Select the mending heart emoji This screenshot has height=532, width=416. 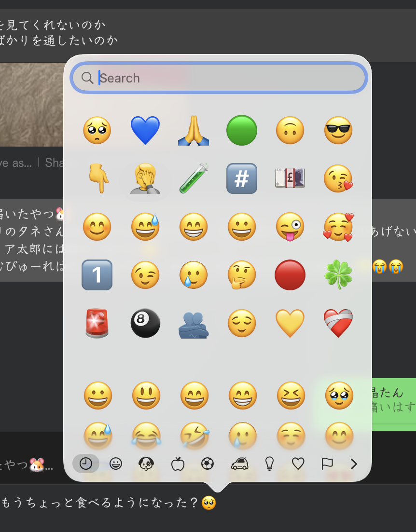pyautogui.click(x=338, y=323)
